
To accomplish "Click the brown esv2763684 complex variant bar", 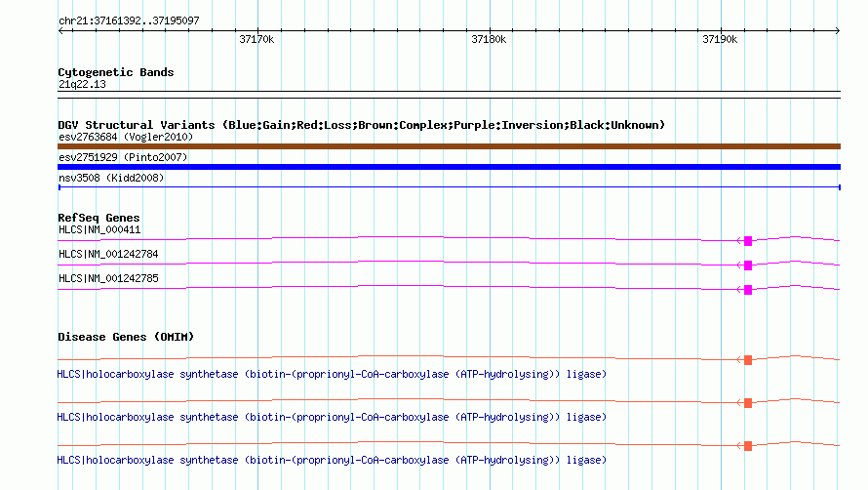I will click(x=449, y=146).
